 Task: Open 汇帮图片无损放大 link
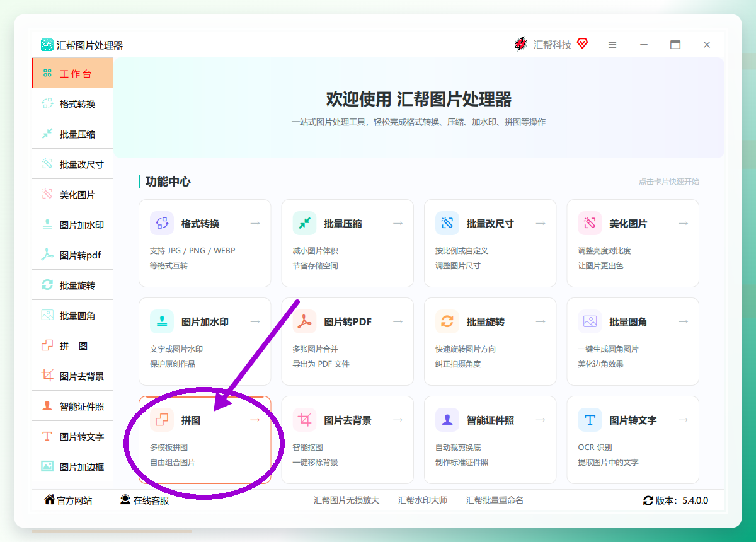[346, 500]
